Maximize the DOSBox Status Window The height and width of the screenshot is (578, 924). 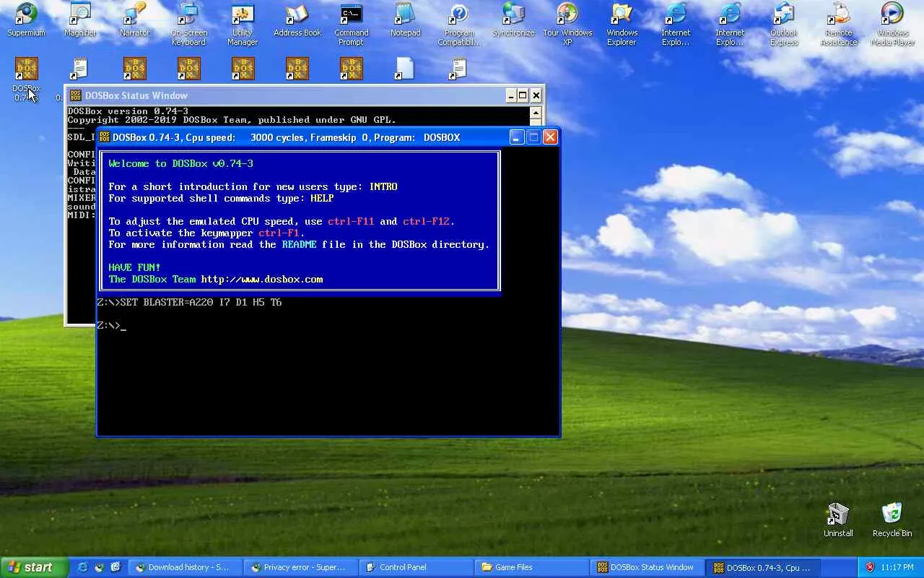point(523,95)
